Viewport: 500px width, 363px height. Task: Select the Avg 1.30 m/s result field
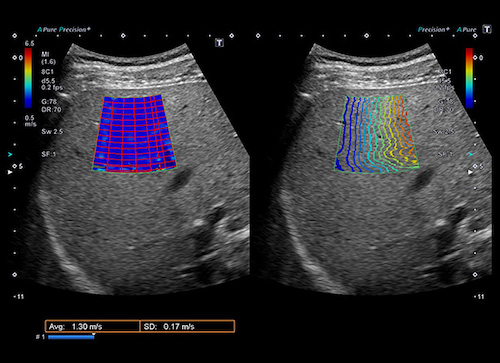92,326
